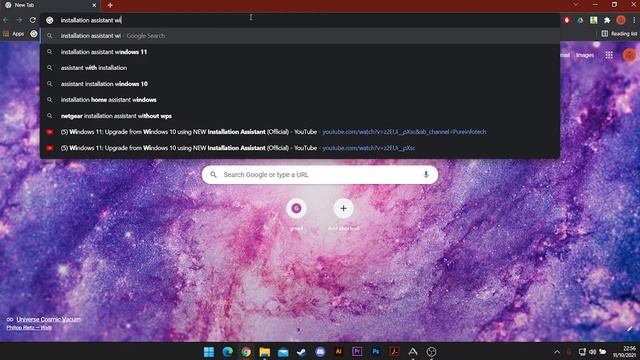Launch Adobe Acrobat from taskbar
Viewport: 640px width, 360px height.
tap(394, 351)
